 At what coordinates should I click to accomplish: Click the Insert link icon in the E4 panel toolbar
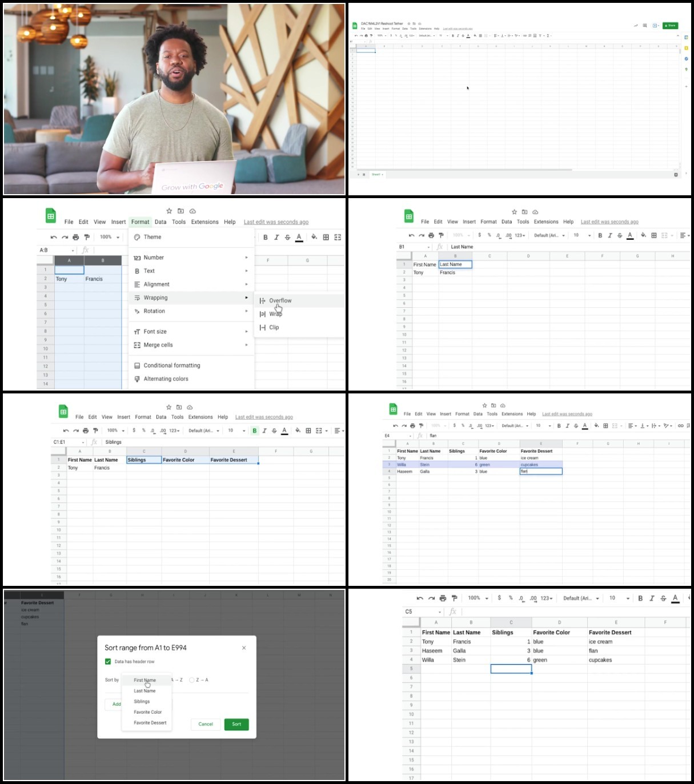click(681, 425)
